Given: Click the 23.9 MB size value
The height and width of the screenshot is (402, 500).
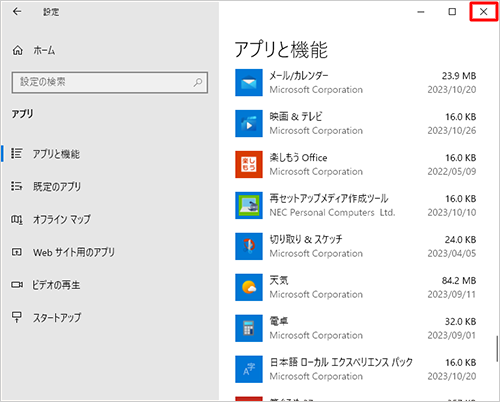Looking at the screenshot, I should 459,76.
